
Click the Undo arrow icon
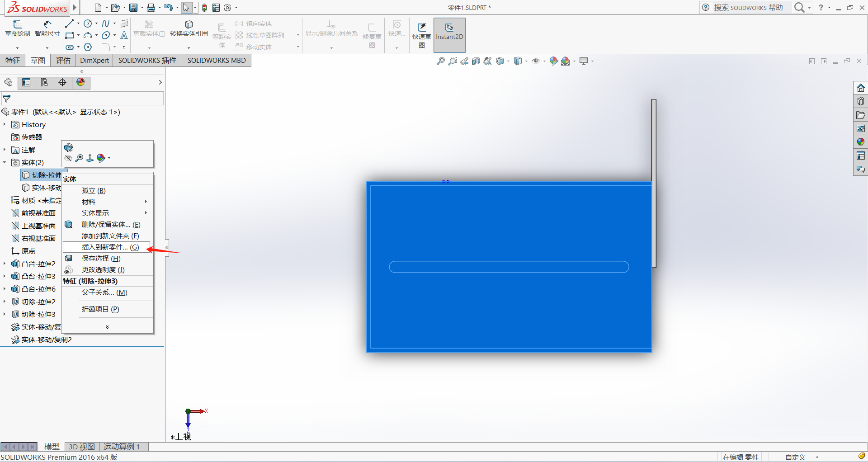[168, 8]
